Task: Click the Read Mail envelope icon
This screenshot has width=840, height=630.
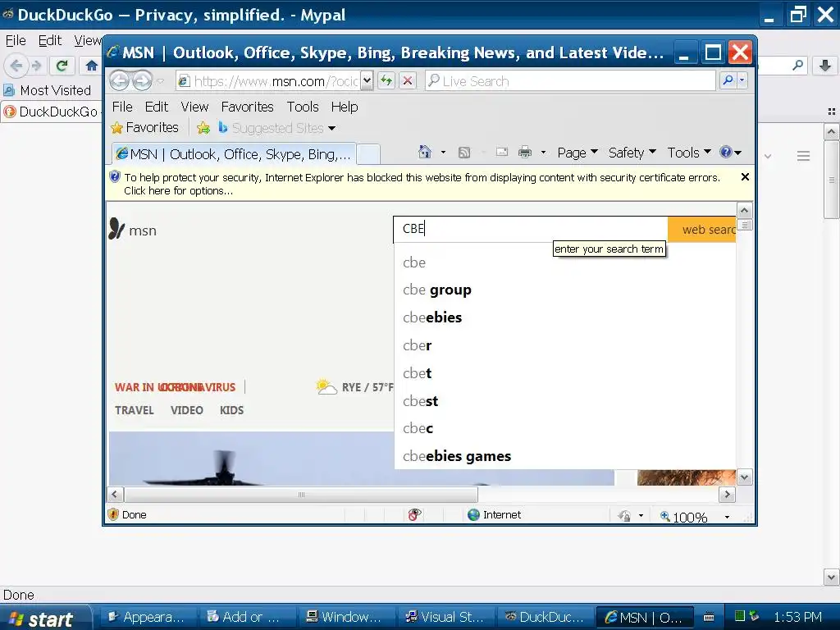Action: [x=502, y=152]
